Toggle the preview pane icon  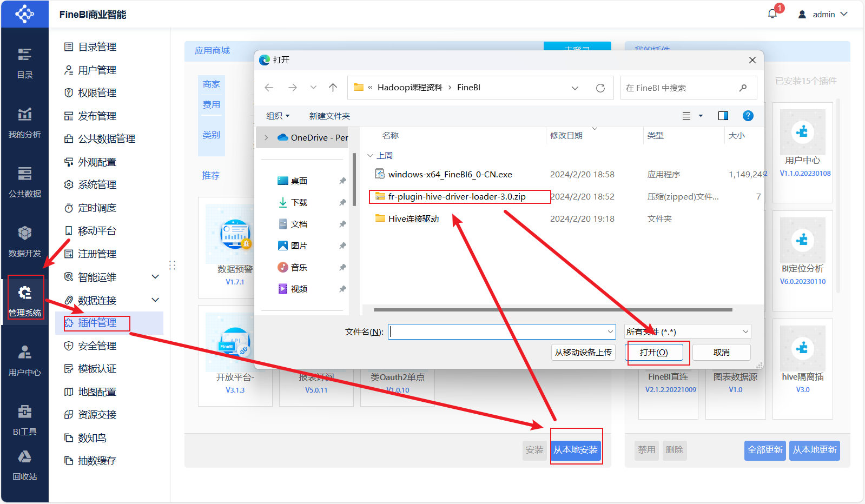723,116
